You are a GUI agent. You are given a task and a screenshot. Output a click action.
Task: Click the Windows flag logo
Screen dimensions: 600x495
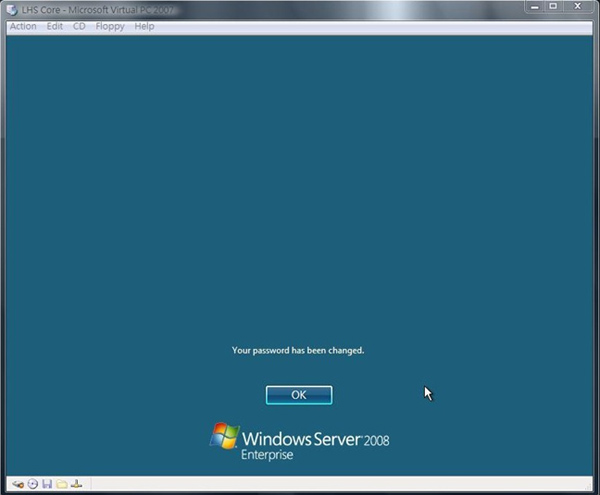click(224, 436)
